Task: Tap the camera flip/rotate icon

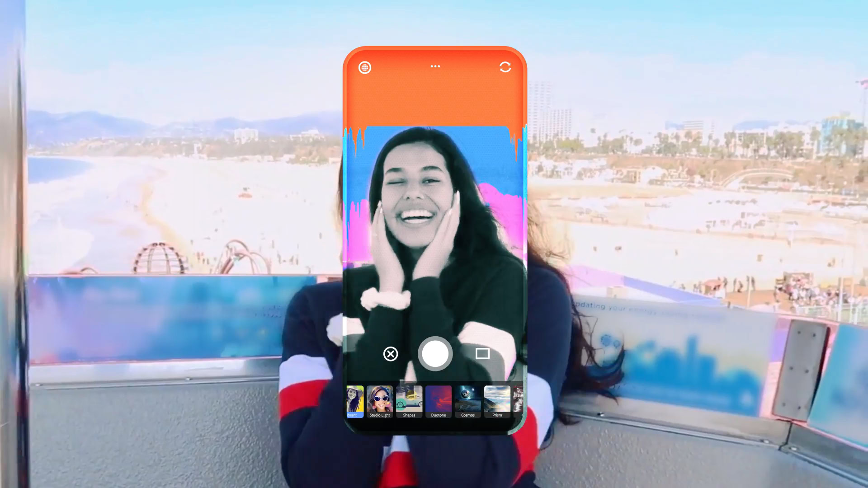Action: tap(505, 67)
